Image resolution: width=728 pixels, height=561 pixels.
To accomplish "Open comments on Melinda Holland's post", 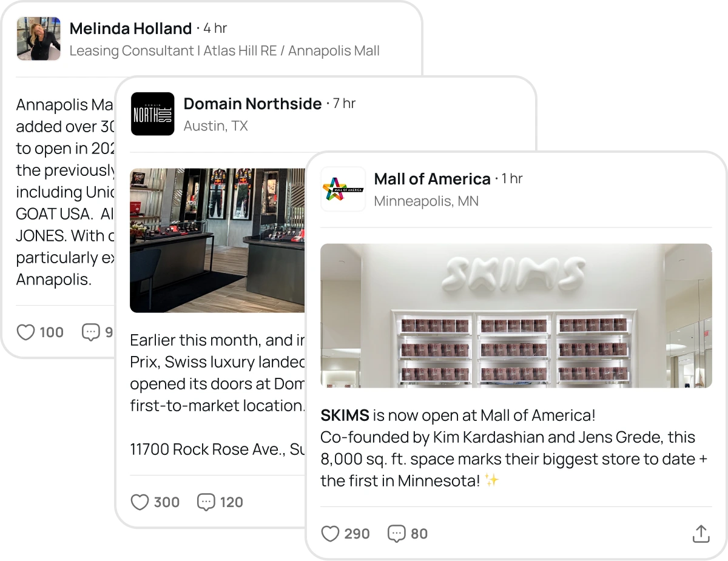I will (x=91, y=332).
